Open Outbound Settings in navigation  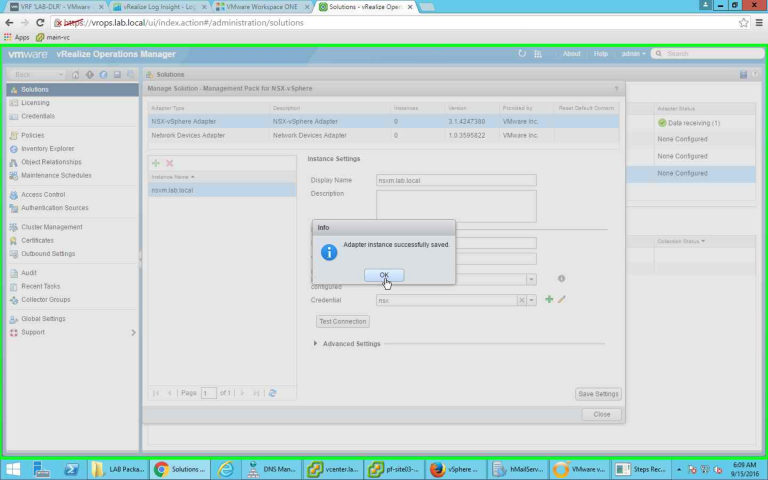pos(48,254)
